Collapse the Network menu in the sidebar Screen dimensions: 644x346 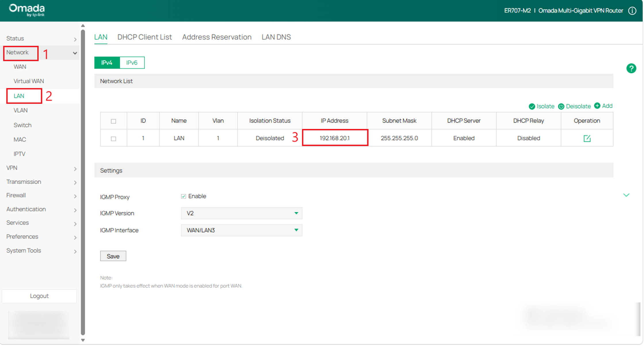click(x=75, y=53)
